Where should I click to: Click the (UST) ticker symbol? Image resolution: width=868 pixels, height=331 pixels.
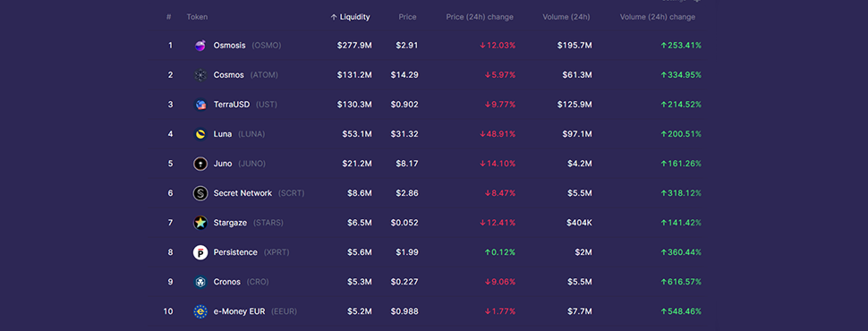click(267, 104)
